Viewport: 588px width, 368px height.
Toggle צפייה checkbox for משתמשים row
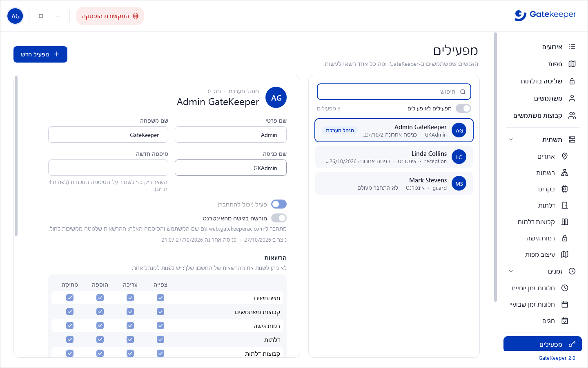coord(160,298)
